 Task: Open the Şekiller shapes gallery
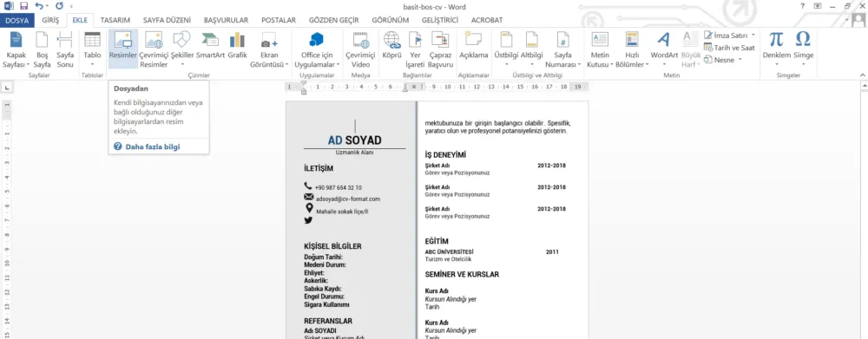[182, 49]
